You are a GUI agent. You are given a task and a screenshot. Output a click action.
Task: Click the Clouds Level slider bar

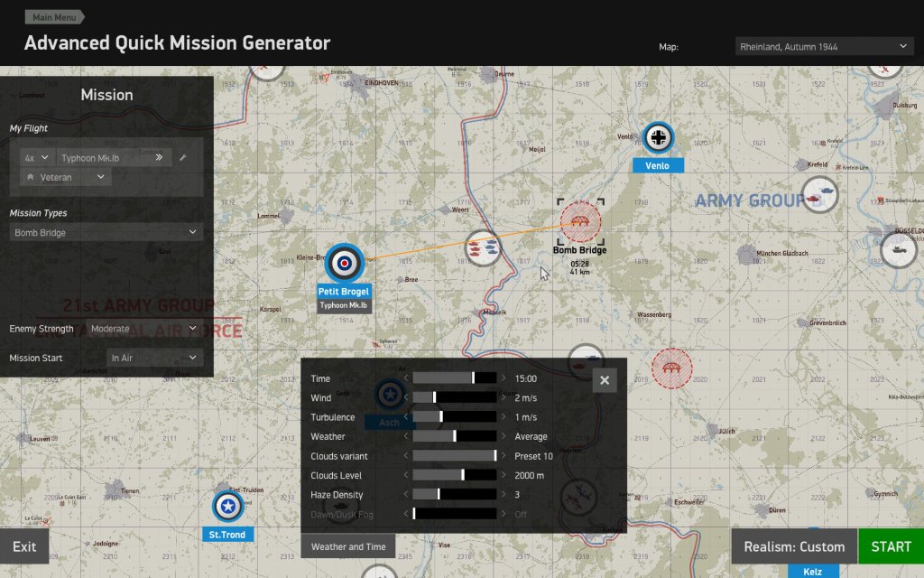click(x=454, y=475)
